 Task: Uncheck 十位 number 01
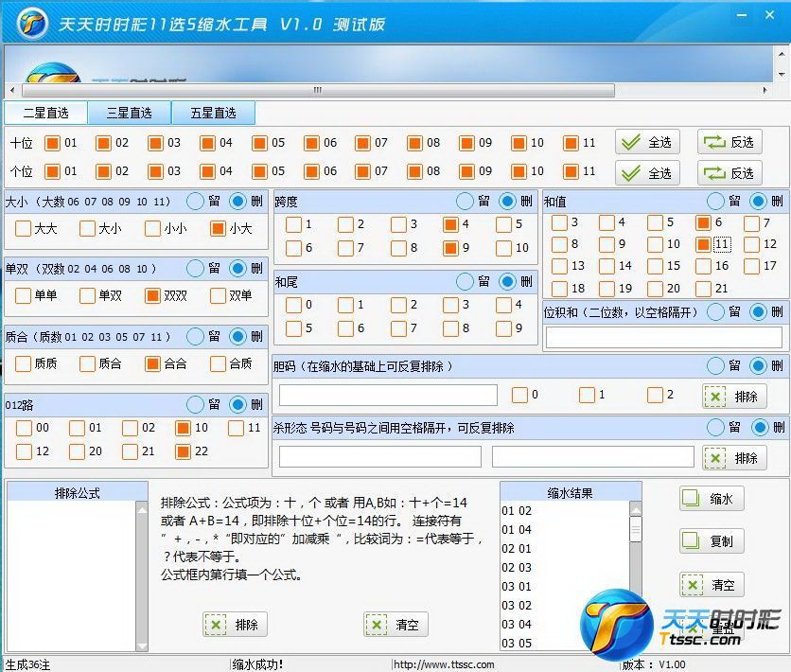point(52,143)
